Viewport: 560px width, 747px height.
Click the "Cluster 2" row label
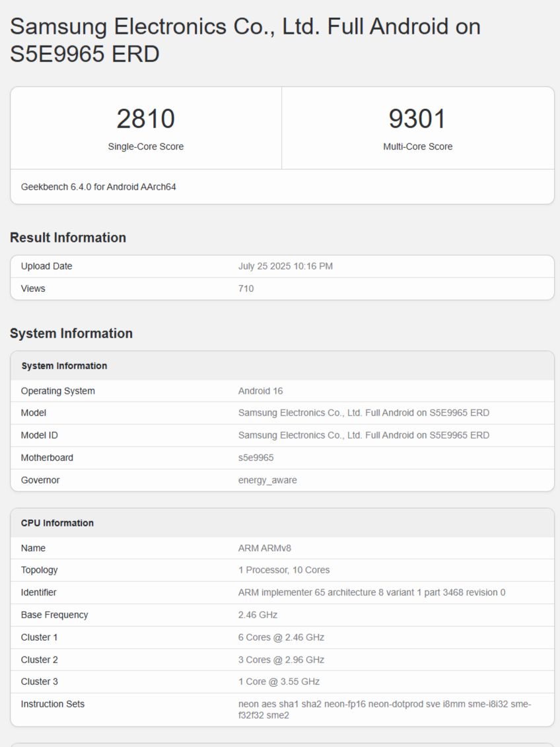point(40,660)
